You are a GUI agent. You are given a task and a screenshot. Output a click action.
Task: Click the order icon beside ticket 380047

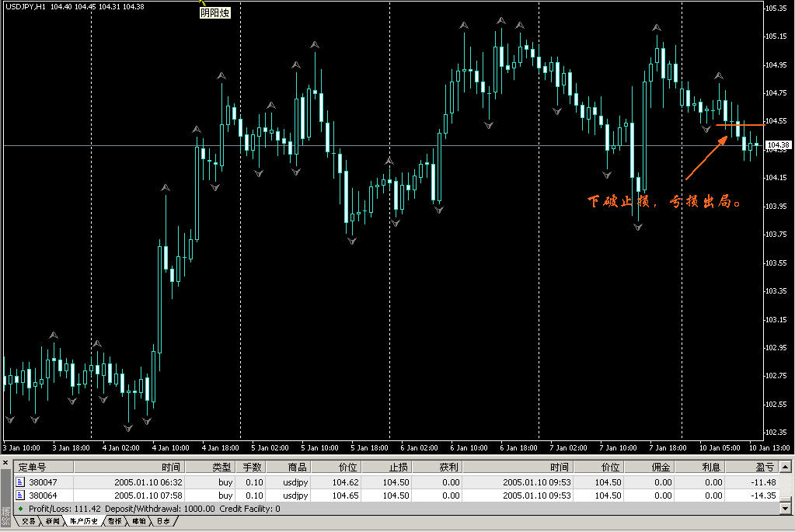[20, 482]
